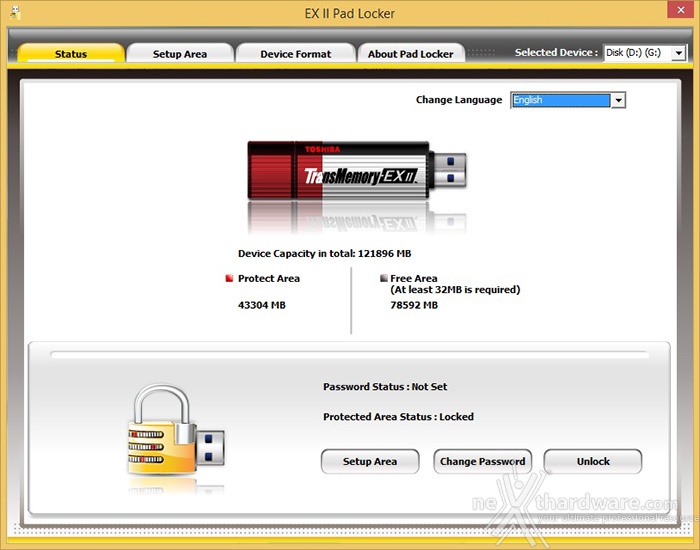Click the Unlock button
The height and width of the screenshot is (550, 700).
[593, 461]
